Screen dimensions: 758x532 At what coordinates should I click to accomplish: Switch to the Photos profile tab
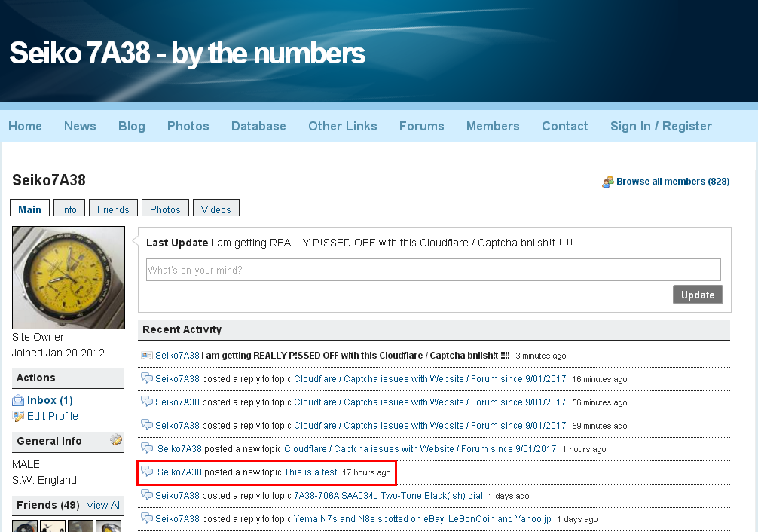(165, 209)
